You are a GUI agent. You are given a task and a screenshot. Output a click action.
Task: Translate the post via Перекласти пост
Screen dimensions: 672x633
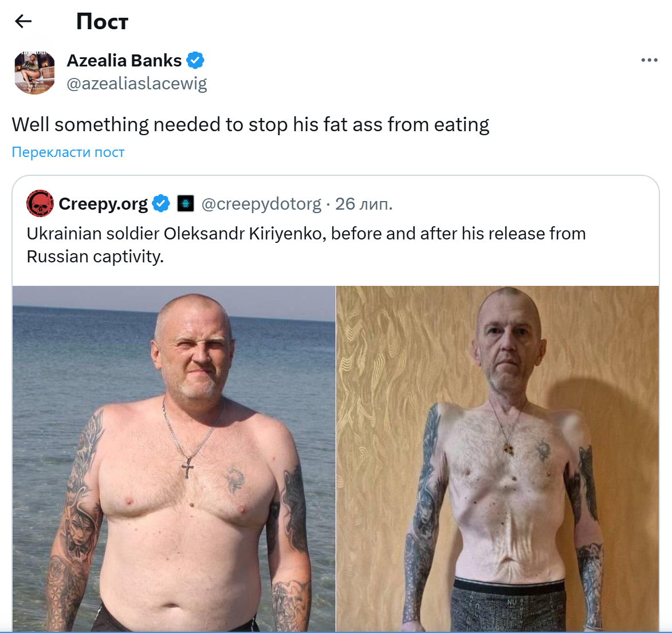click(68, 152)
